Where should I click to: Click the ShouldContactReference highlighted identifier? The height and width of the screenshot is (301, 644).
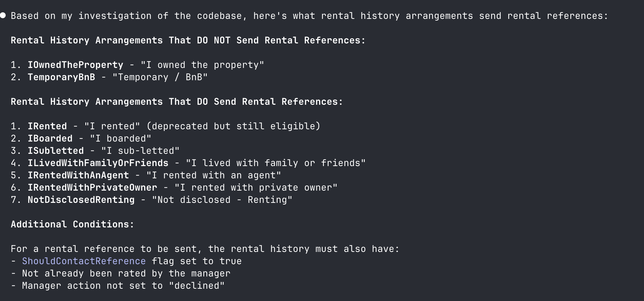pos(84,261)
